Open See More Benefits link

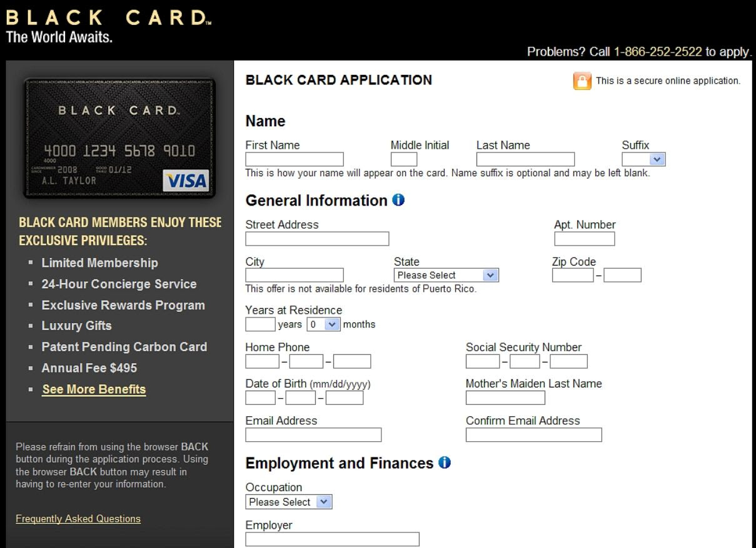(x=94, y=389)
